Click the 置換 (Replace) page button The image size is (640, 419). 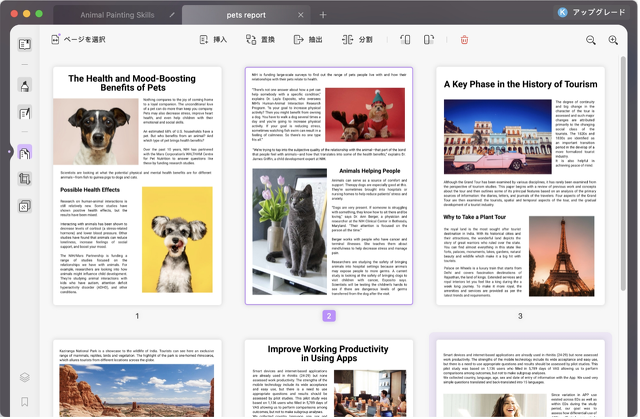[x=258, y=40]
